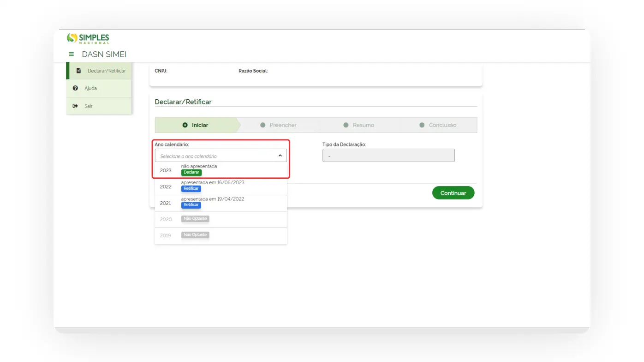
Task: Click the Retificar badge for 2022
Action: click(191, 188)
